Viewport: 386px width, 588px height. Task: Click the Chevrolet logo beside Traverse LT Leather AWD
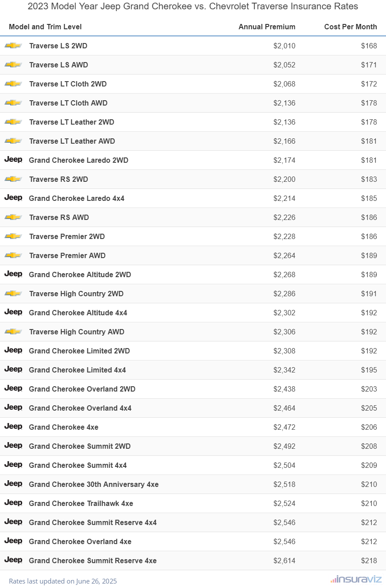(13, 141)
